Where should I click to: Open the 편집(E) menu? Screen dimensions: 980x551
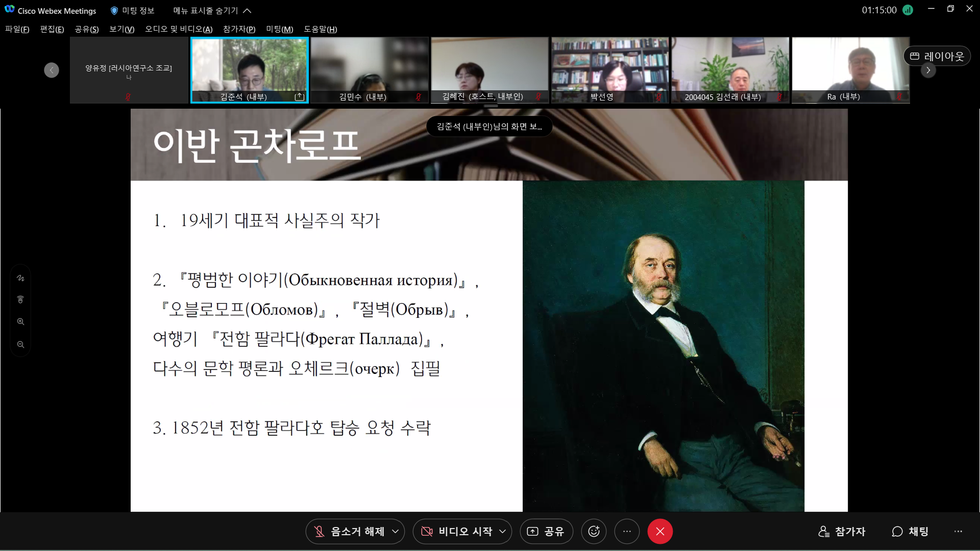52,29
